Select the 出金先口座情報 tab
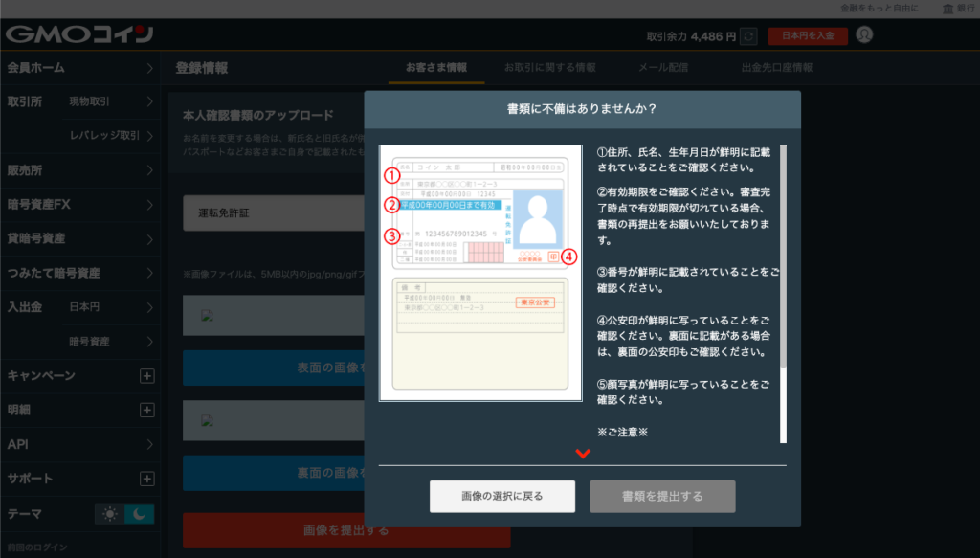 click(777, 68)
